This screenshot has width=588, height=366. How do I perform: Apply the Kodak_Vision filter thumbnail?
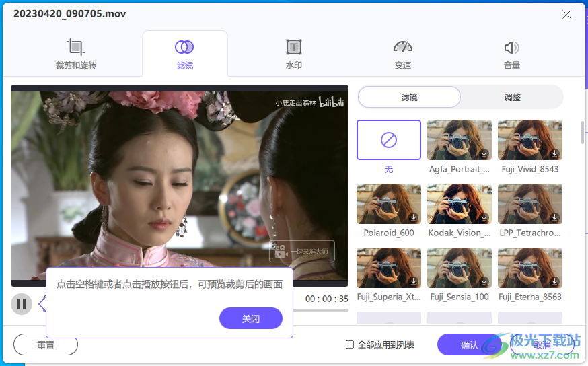(x=460, y=204)
